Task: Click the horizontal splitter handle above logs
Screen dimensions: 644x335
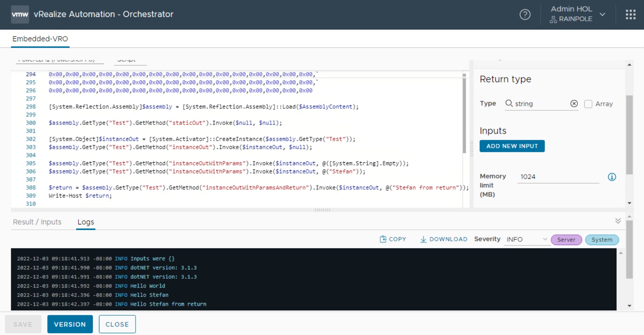Action: 322,210
